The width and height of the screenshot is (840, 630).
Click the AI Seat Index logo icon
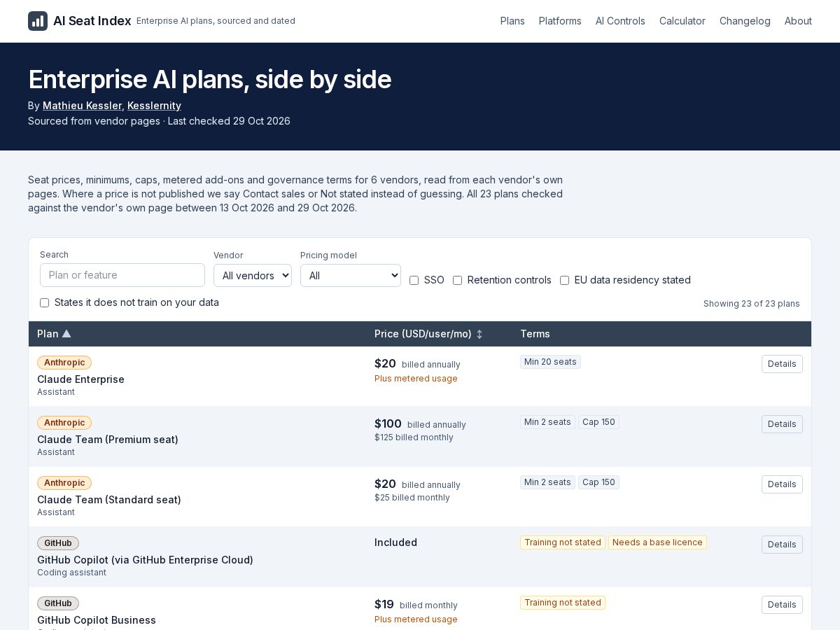[38, 21]
